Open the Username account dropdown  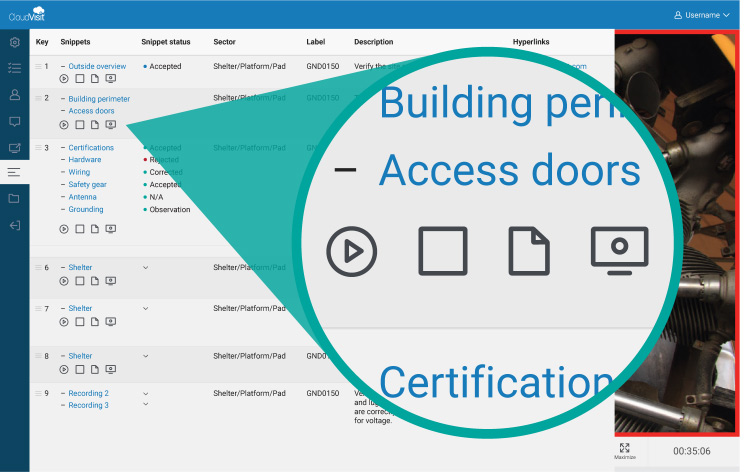pos(702,15)
